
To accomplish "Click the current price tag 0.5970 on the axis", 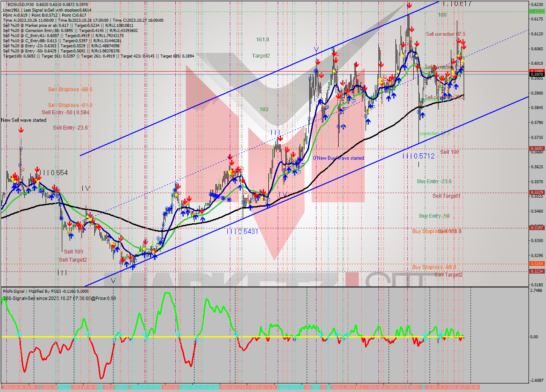I will 536,75.
